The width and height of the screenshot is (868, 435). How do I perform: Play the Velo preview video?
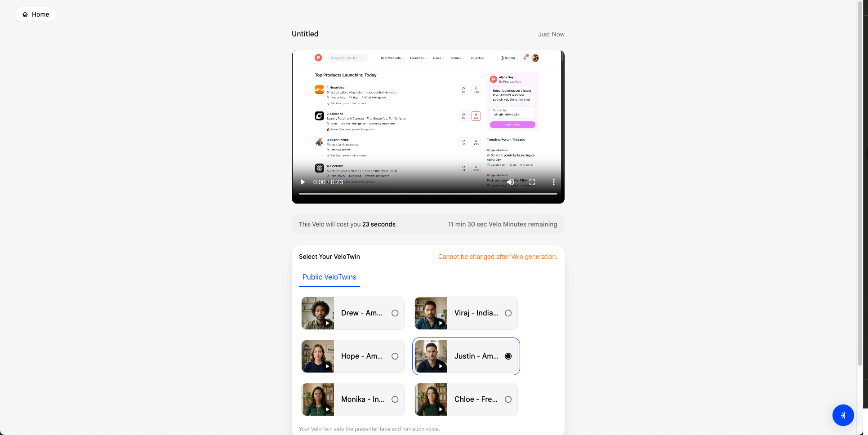(303, 182)
